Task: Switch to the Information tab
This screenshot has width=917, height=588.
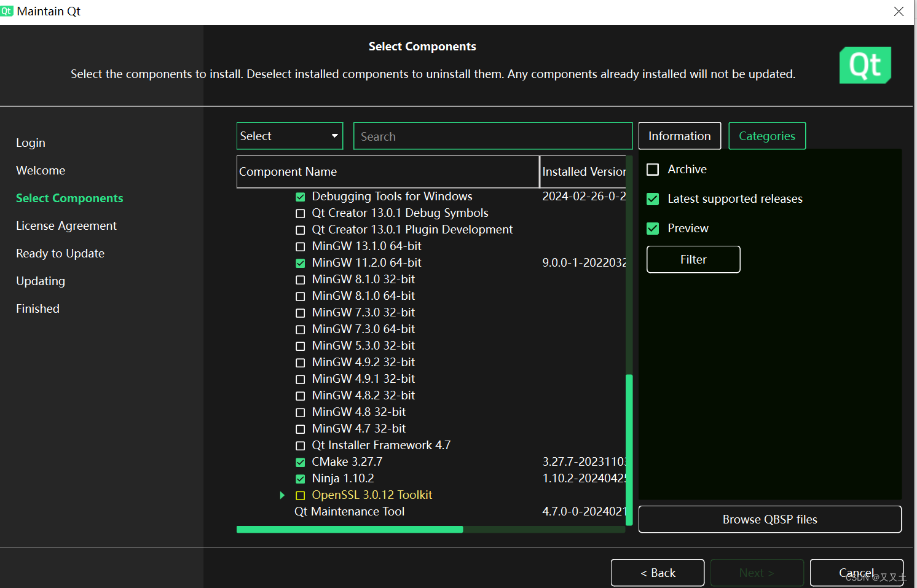Action: point(680,136)
